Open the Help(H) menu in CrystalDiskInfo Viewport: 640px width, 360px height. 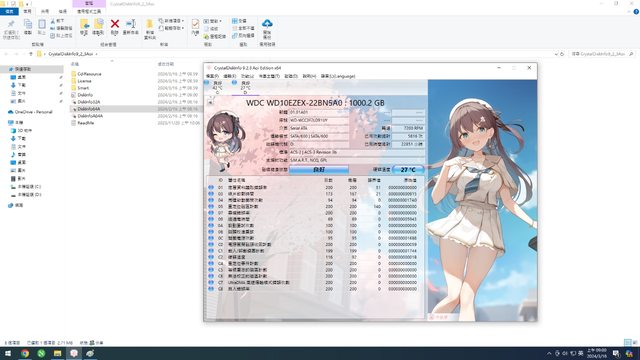coord(309,76)
